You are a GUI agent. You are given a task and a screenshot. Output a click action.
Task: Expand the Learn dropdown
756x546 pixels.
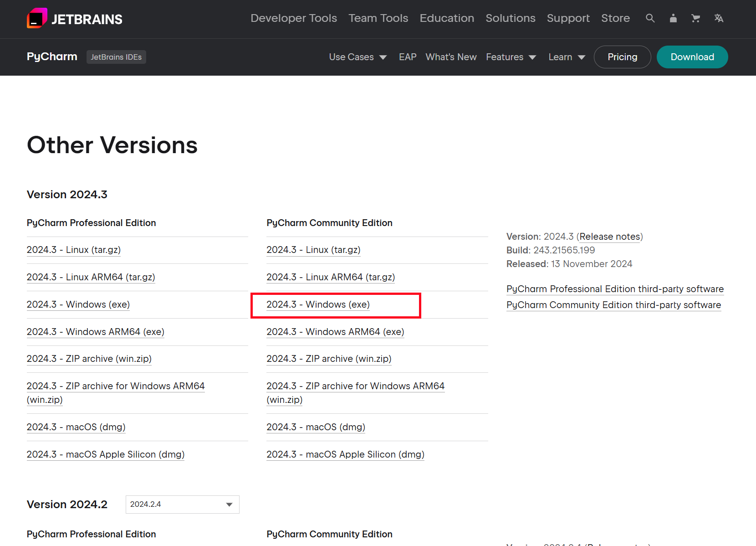tap(567, 57)
